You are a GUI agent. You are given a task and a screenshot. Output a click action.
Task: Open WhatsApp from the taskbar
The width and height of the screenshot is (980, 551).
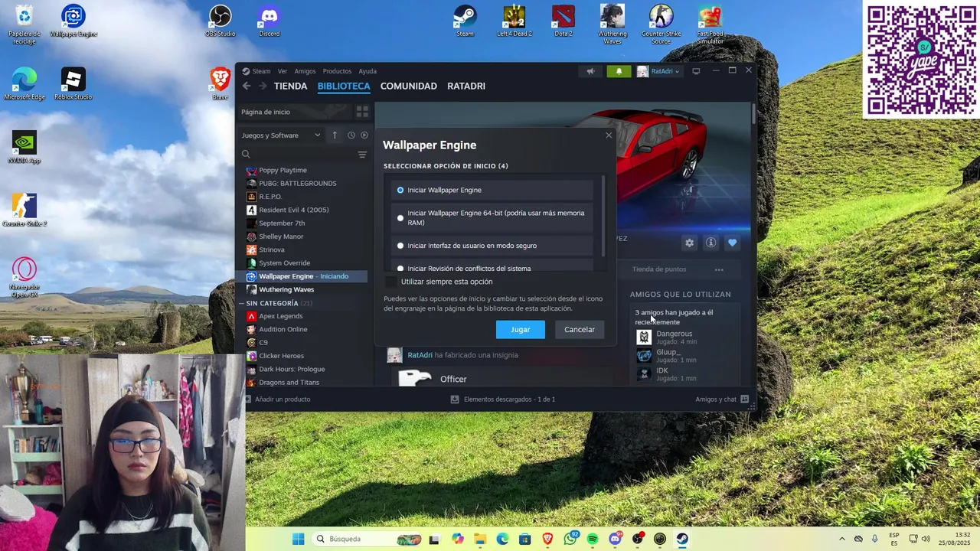pyautogui.click(x=570, y=539)
